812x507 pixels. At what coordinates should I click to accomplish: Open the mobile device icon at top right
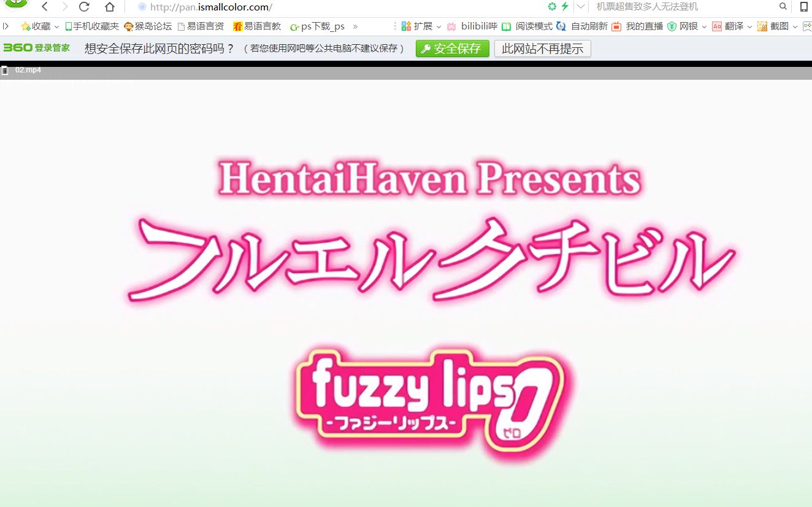coord(803,7)
